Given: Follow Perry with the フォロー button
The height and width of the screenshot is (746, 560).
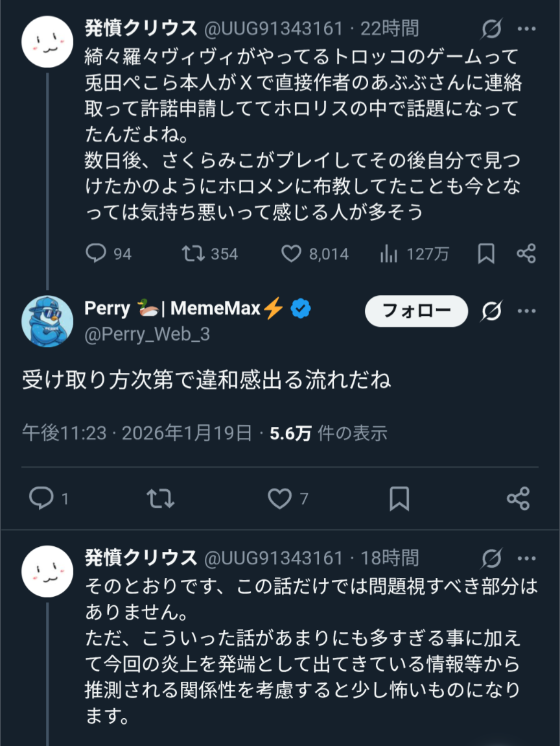Looking at the screenshot, I should click(416, 311).
